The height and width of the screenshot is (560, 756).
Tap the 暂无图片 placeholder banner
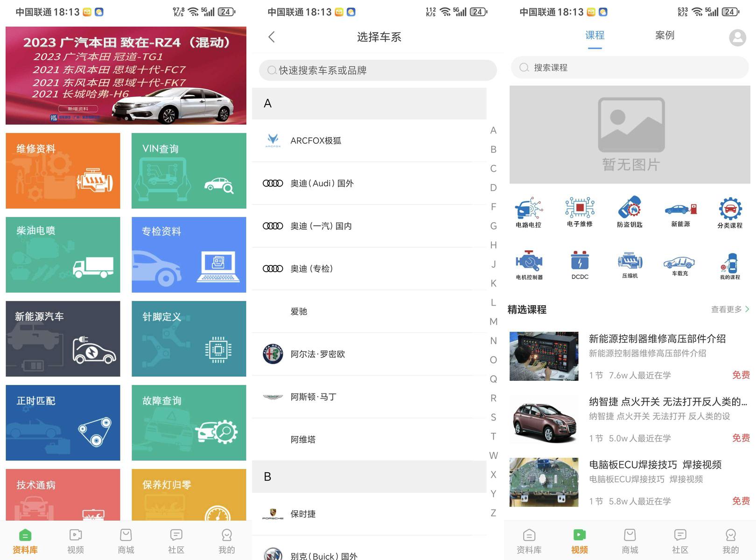630,134
